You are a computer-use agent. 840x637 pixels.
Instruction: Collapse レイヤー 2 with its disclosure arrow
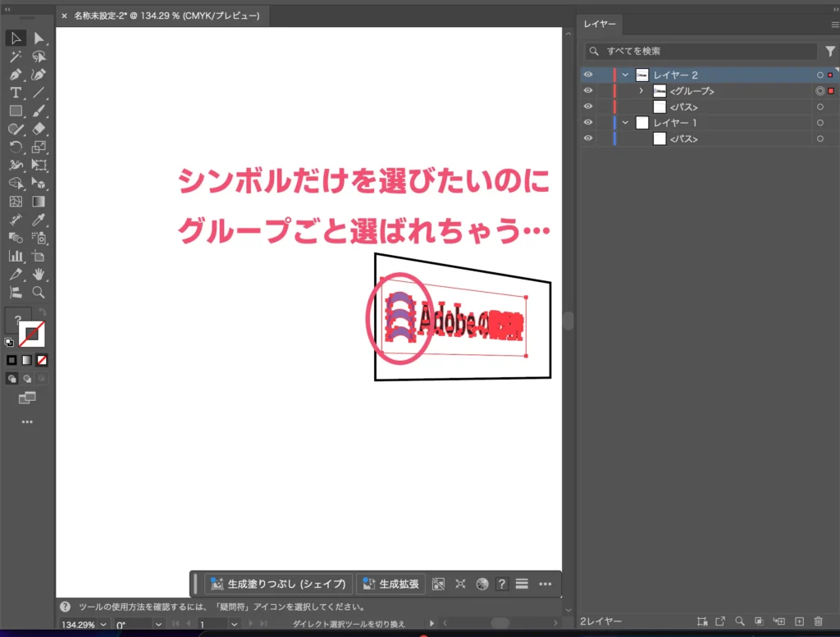[x=625, y=75]
